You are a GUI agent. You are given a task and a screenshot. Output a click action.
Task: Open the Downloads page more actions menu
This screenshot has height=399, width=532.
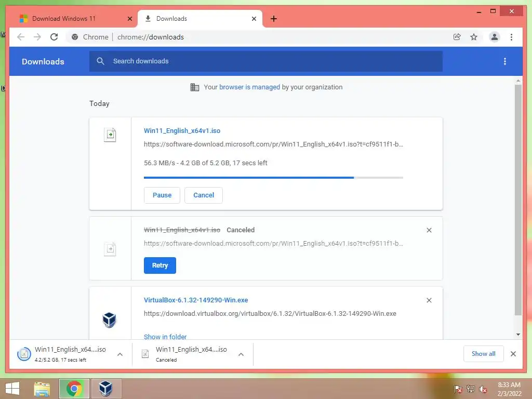(x=505, y=61)
